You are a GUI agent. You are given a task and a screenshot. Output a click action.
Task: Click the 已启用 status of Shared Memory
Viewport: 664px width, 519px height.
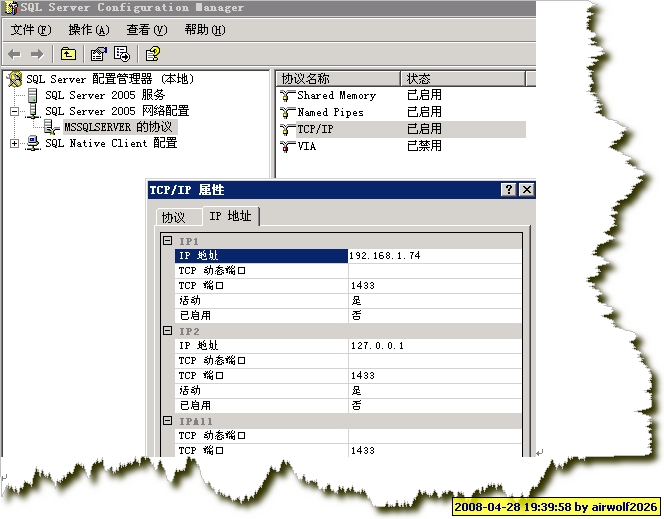point(424,95)
